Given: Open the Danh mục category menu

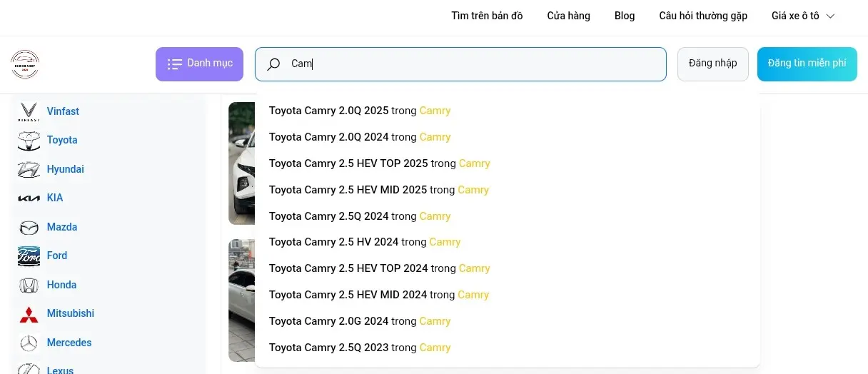Looking at the screenshot, I should tap(199, 64).
